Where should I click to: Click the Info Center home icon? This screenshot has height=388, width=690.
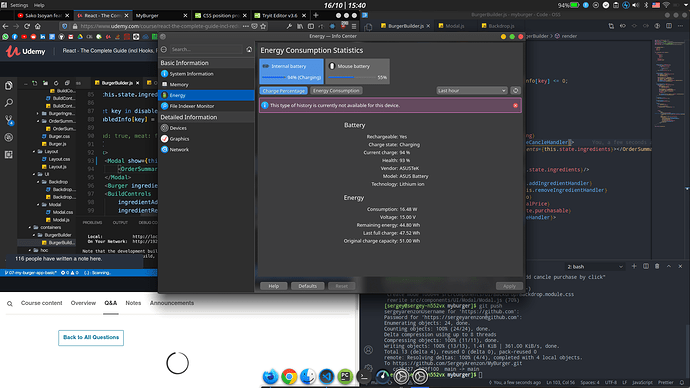(249, 49)
